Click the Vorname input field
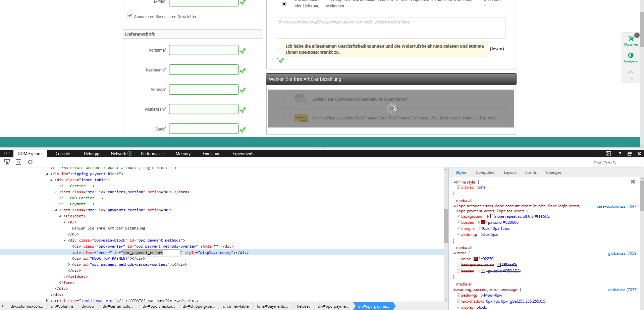The height and width of the screenshot is (310, 644). (x=204, y=50)
